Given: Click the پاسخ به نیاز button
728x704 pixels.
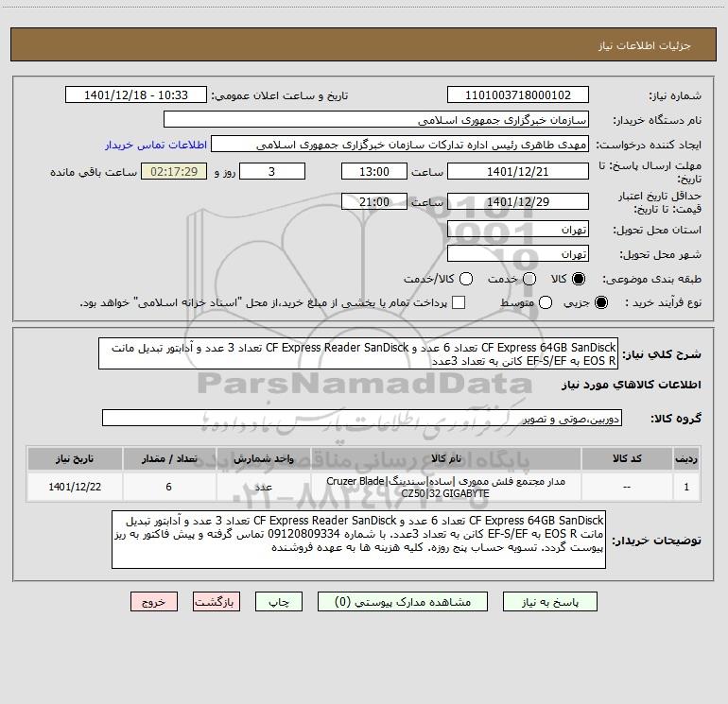Looking at the screenshot, I should (x=550, y=602).
